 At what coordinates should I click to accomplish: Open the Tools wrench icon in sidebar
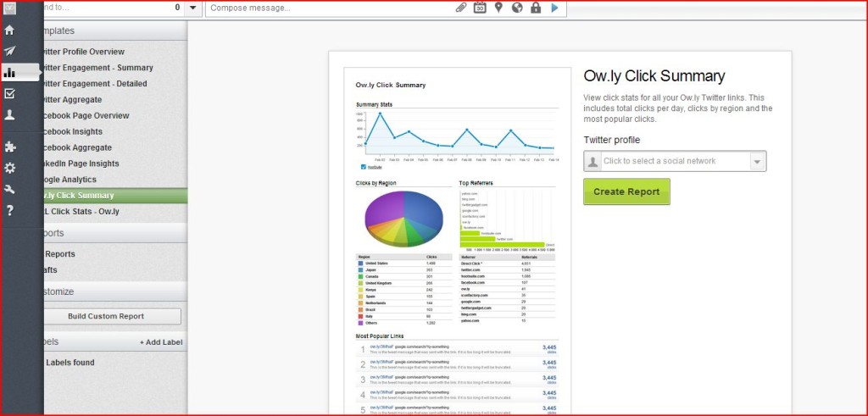(x=9, y=189)
